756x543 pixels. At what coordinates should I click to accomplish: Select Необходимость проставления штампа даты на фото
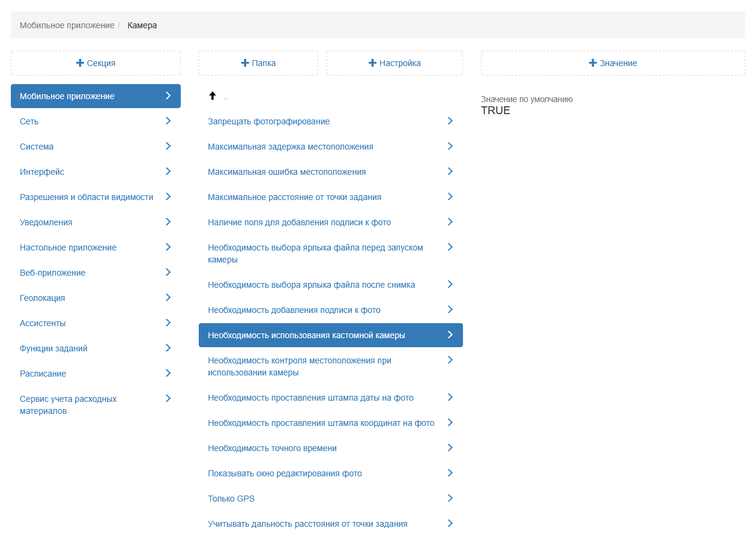(310, 398)
